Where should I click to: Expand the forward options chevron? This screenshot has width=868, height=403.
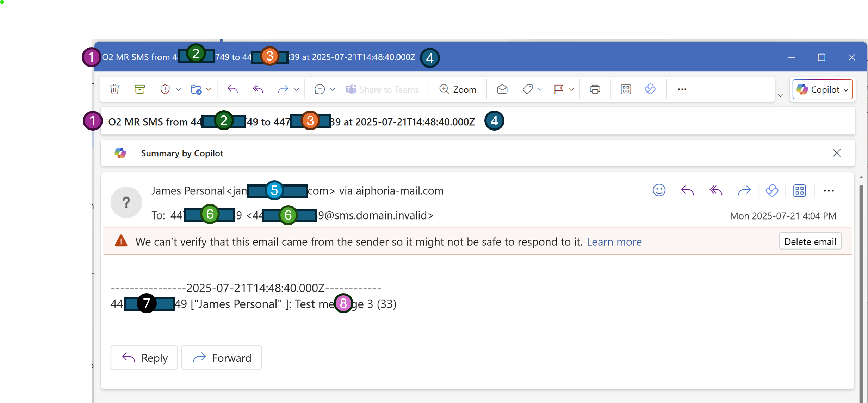(x=296, y=89)
